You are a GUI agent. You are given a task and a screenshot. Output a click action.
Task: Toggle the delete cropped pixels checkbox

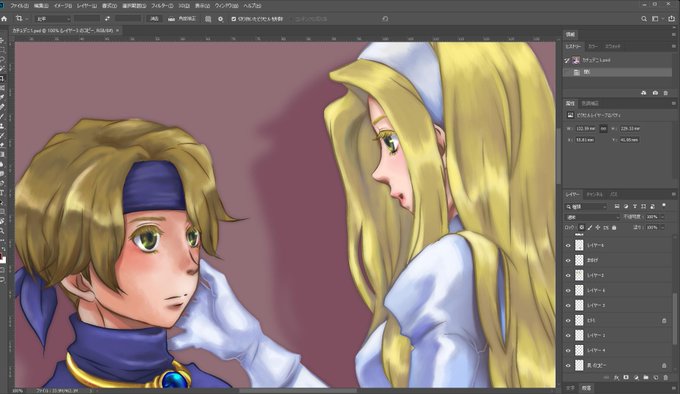(234, 19)
